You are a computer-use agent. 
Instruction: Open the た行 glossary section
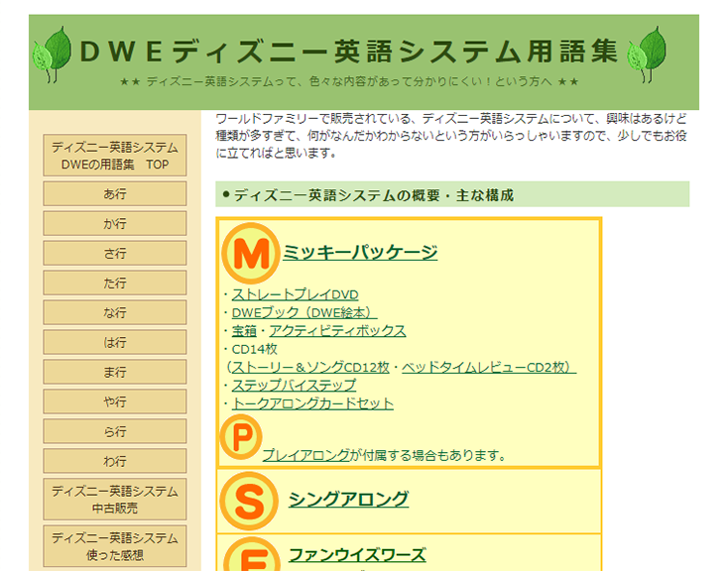pos(115,283)
